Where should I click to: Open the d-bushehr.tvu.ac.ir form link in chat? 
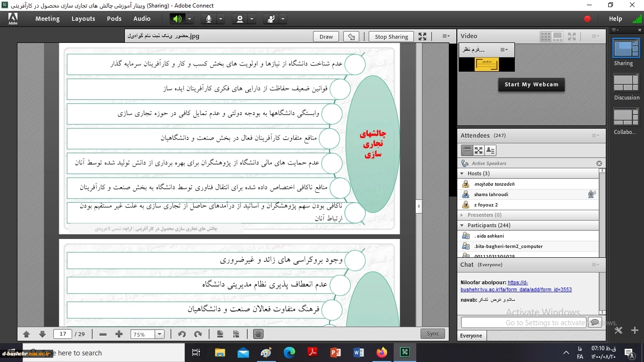pyautogui.click(x=516, y=286)
